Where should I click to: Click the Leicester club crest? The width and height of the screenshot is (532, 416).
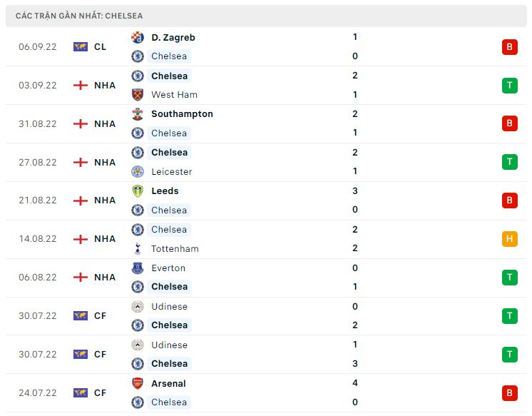coord(138,171)
